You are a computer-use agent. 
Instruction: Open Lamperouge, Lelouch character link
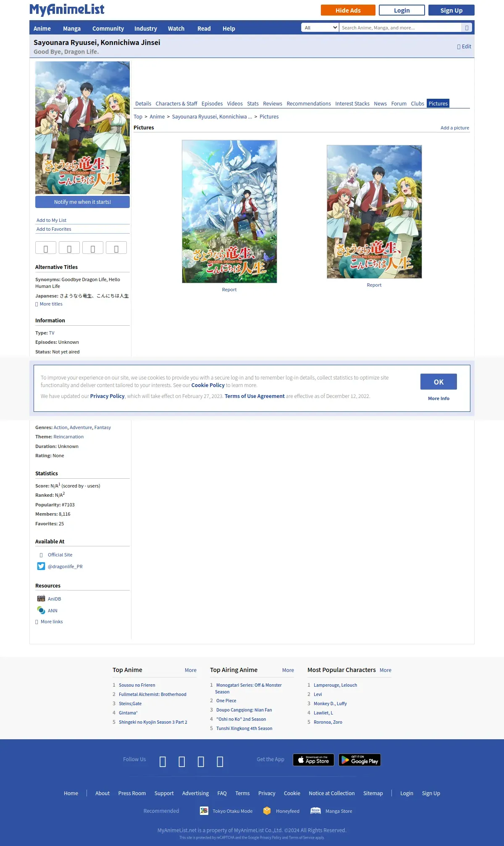[335, 685]
